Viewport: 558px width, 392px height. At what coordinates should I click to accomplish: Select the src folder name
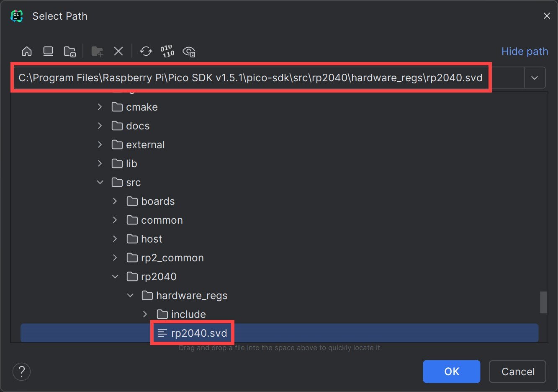point(133,183)
